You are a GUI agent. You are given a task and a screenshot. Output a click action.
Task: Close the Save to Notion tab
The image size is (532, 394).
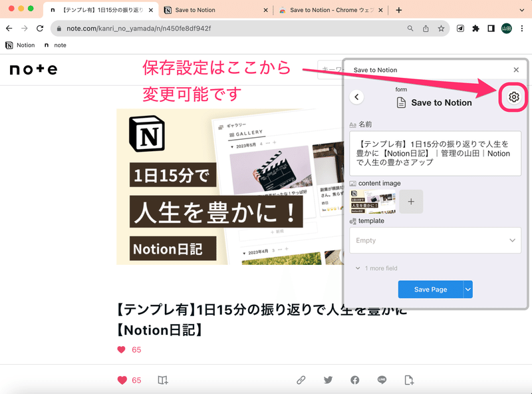coord(265,10)
